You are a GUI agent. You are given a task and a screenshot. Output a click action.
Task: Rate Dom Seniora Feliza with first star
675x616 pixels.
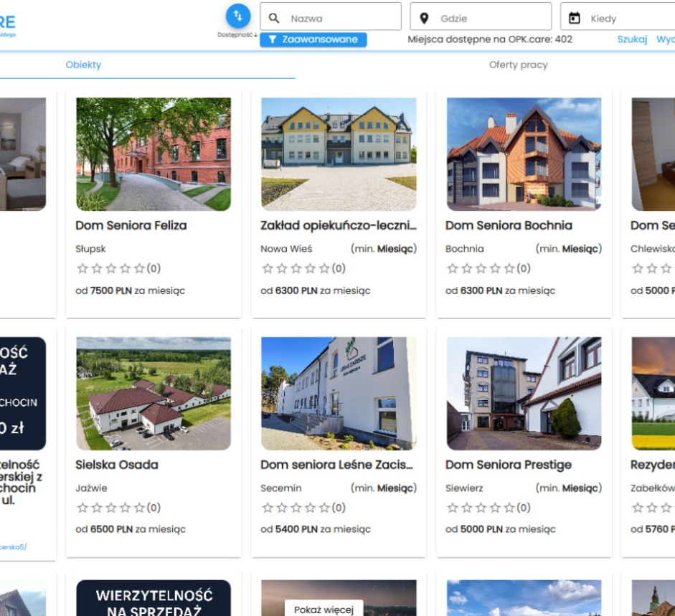(81, 269)
